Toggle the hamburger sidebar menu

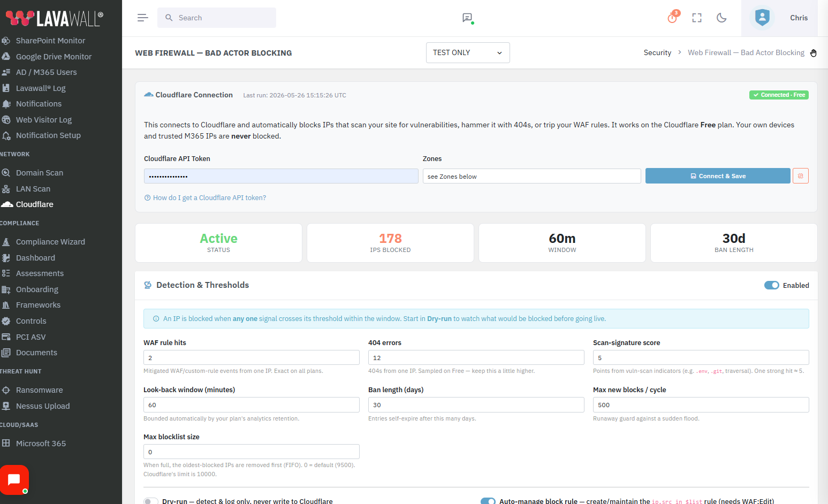click(x=142, y=18)
